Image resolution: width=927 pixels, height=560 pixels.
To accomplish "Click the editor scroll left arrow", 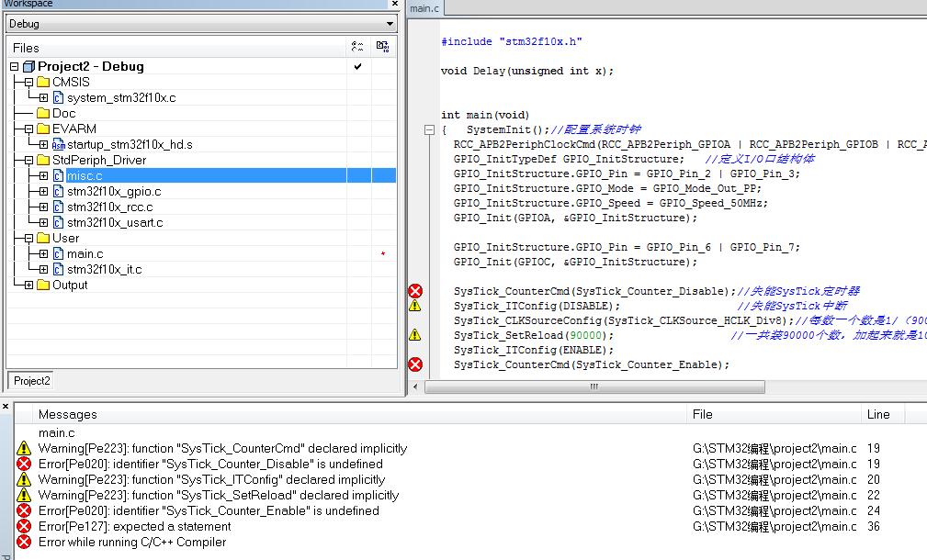I will point(415,386).
